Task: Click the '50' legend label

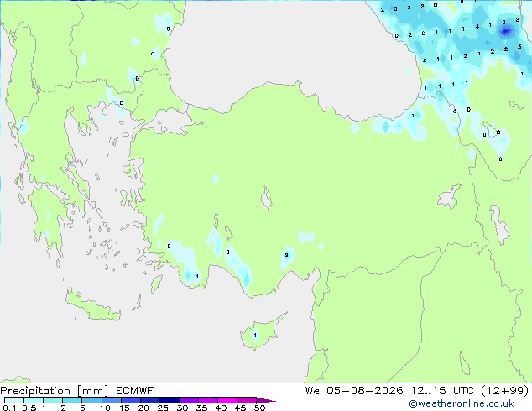Action: click(x=259, y=408)
